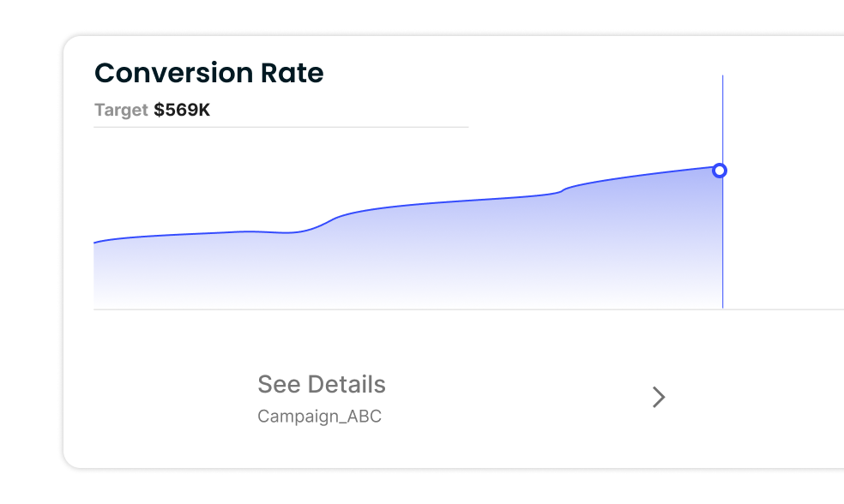This screenshot has height=504, width=844.
Task: Click the $569K target value
Action: tap(182, 111)
